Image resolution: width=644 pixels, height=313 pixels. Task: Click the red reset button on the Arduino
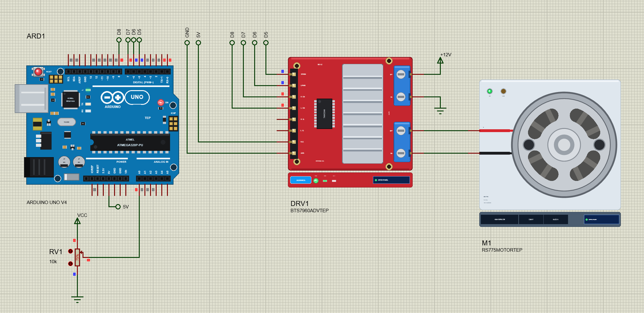(38, 72)
